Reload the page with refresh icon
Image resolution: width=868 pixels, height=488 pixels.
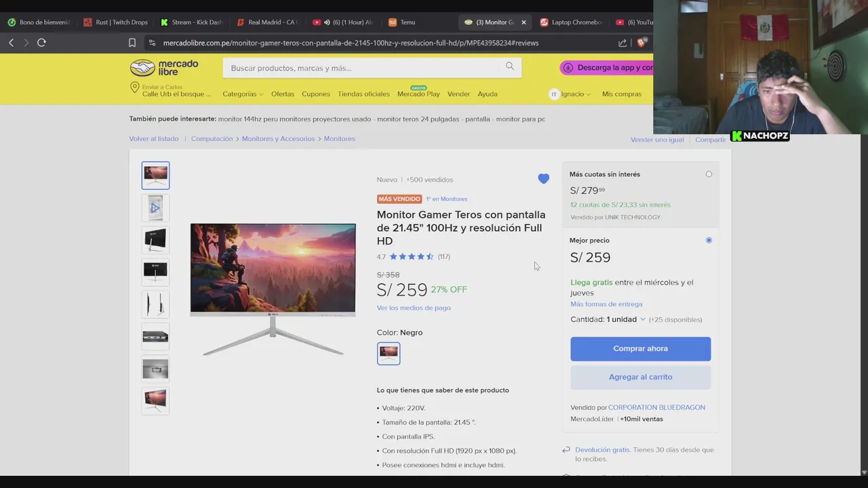tap(41, 43)
